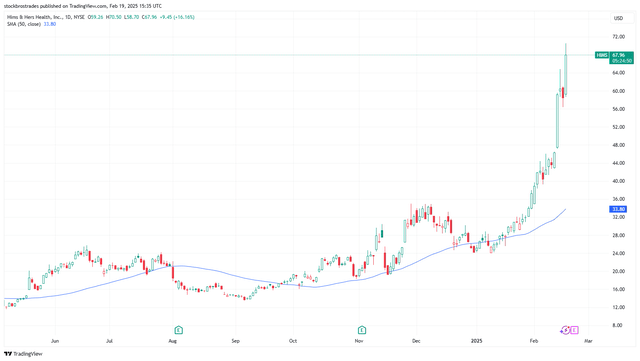The width and height of the screenshot is (640, 361).
Task: Click the 72.00 price axis label
Action: tap(619, 37)
